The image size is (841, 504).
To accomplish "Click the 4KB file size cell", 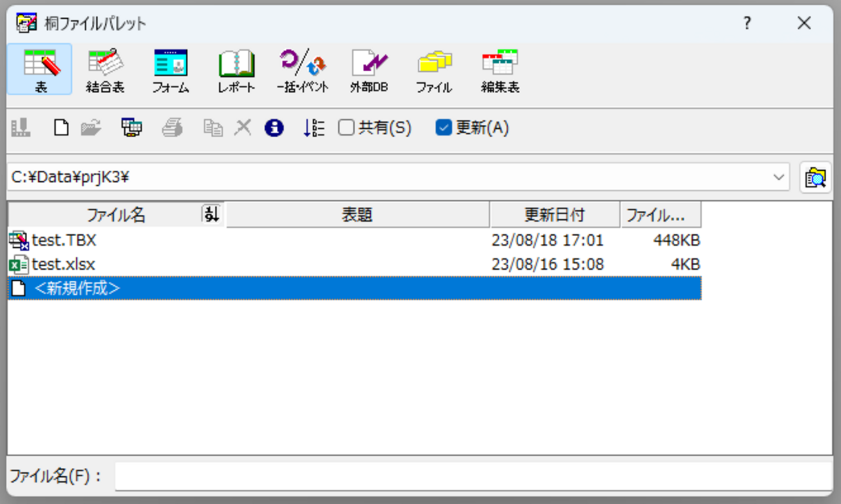I will pos(686,265).
